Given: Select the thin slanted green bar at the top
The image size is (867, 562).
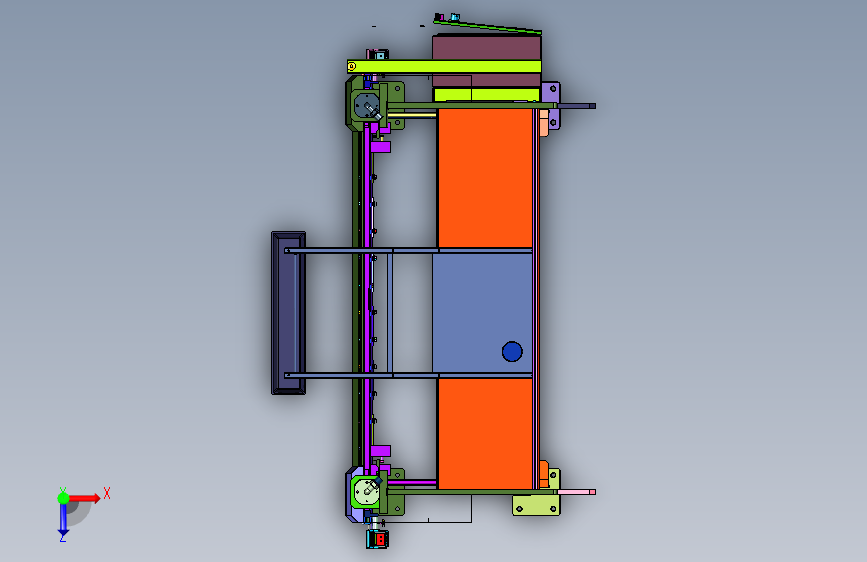Looking at the screenshot, I should [x=488, y=27].
